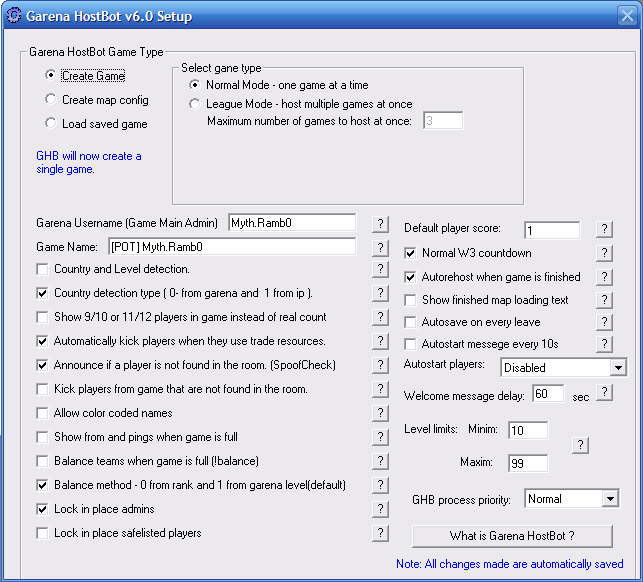Expand the Autostart players dropdown
The height and width of the screenshot is (582, 643).
618,367
